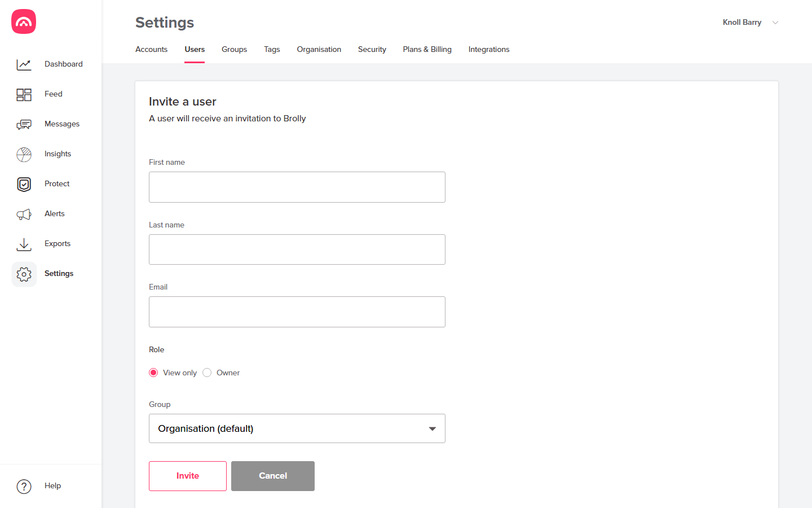Open the Dashboard chart icon
812x508 pixels.
click(x=24, y=64)
